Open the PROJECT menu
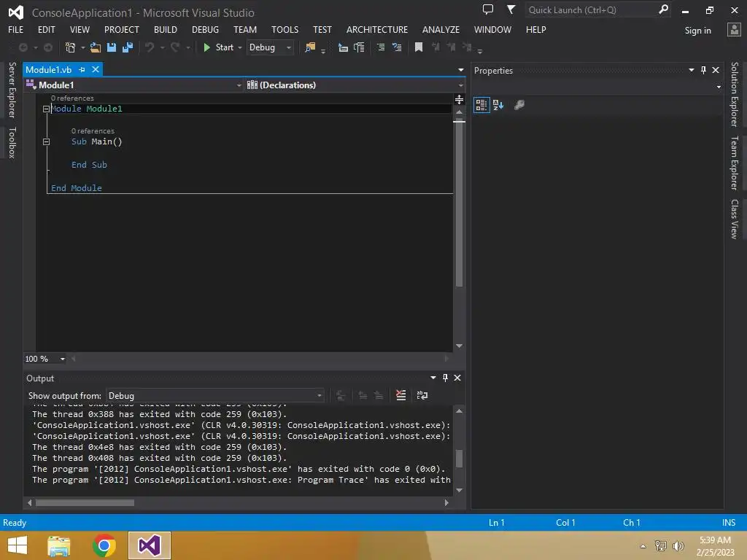This screenshot has height=560, width=747. pyautogui.click(x=122, y=29)
